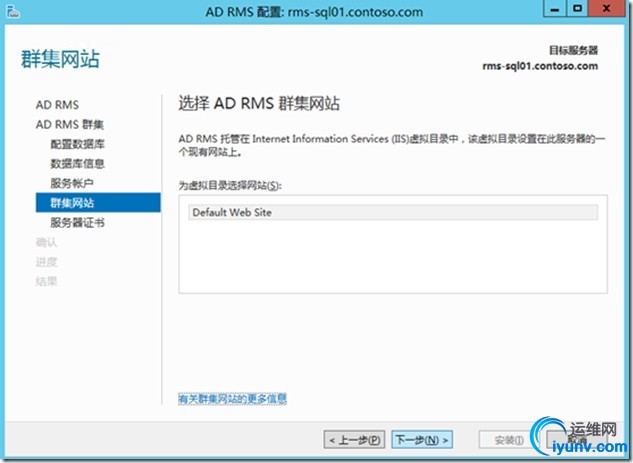This screenshot has height=463, width=633.
Task: Click the 为虚拟目录选择网站(S) label
Action: (230, 186)
